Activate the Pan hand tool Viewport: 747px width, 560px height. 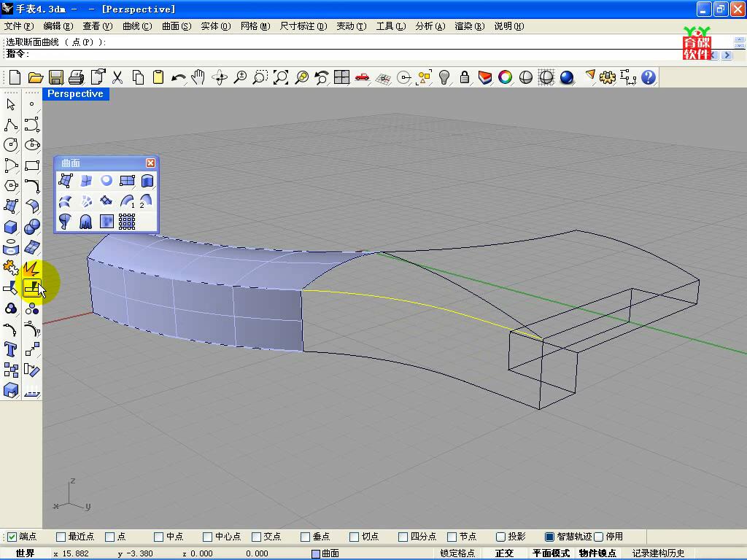click(x=198, y=77)
